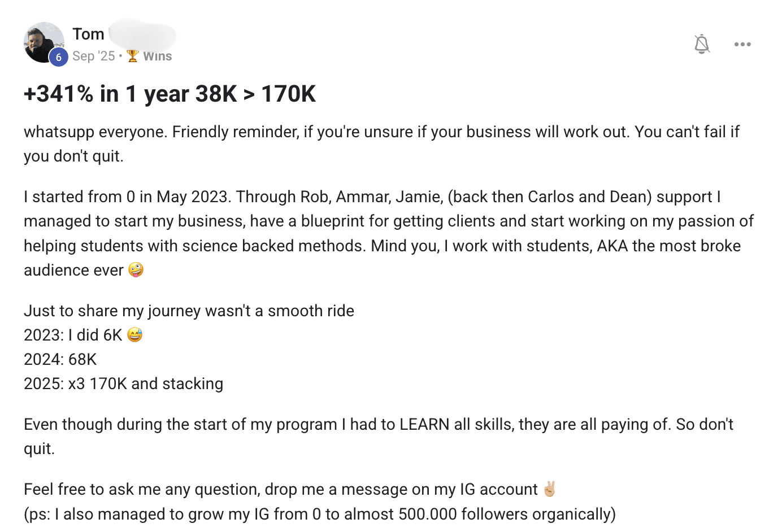Click the 'Feel free to ask me' line

pyautogui.click(x=280, y=489)
